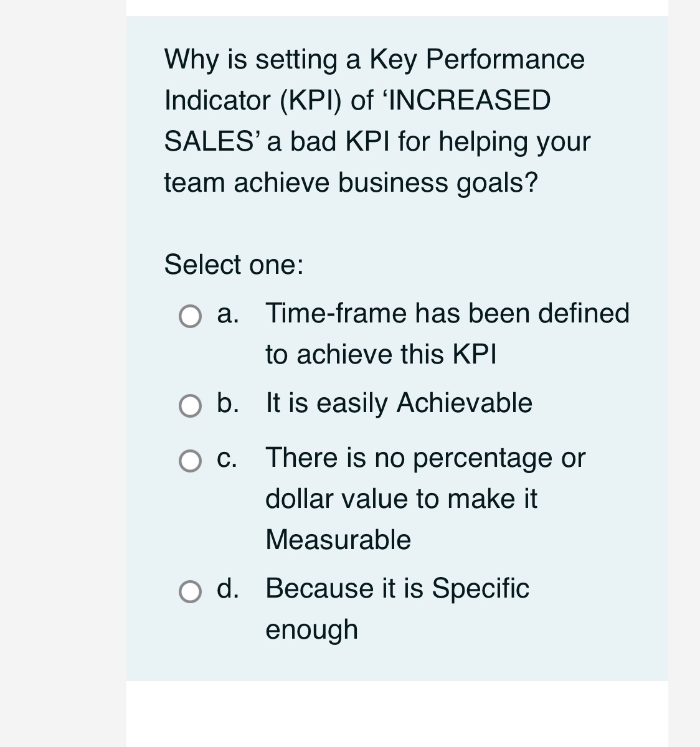Choose answer 'Because it is Specific enough'
Screen dimensions: 700x747
(397, 588)
